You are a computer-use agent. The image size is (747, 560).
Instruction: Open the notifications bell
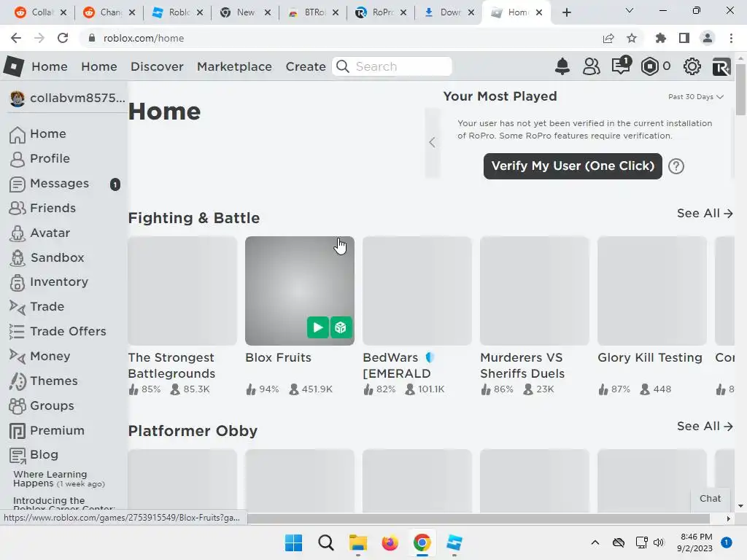(x=562, y=66)
